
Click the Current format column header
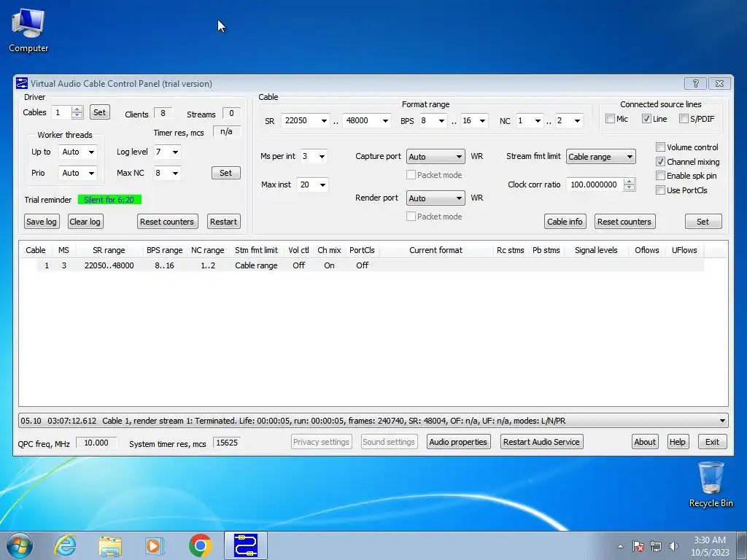click(436, 250)
